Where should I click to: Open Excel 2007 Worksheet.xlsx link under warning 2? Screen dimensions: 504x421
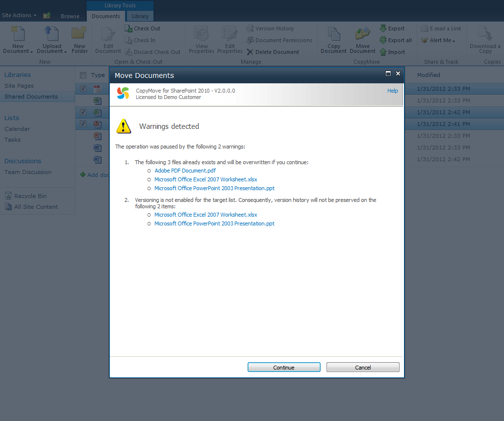click(x=206, y=215)
